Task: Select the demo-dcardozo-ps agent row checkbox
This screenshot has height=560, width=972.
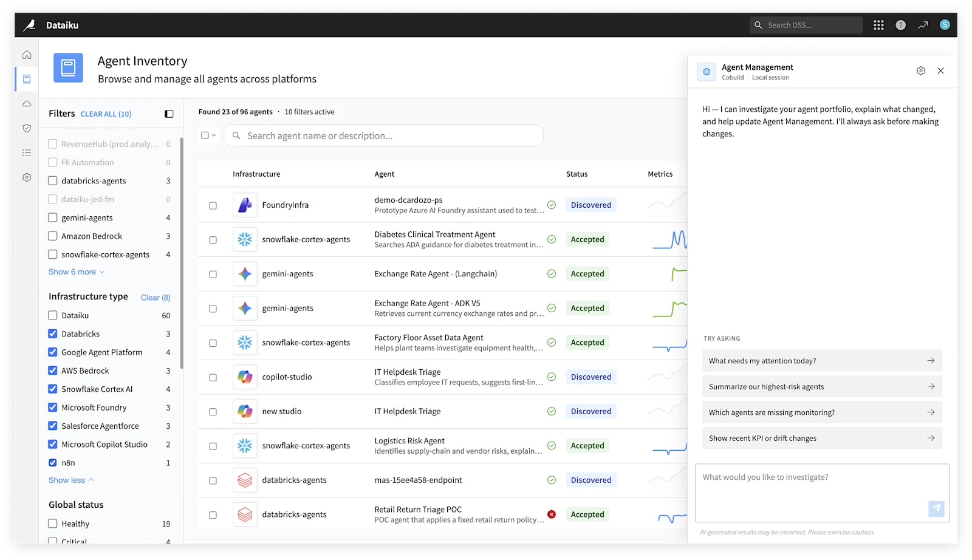Action: [213, 205]
